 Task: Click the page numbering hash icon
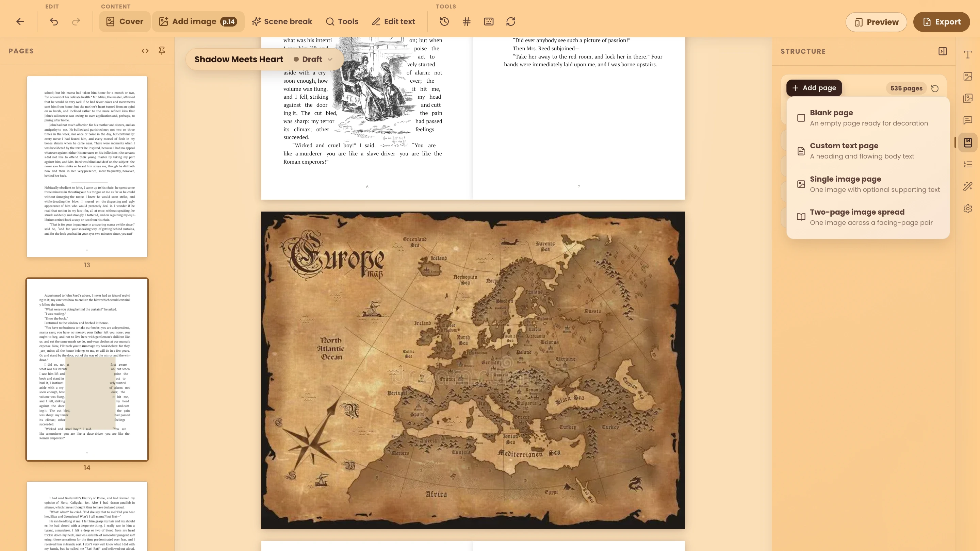tap(467, 22)
